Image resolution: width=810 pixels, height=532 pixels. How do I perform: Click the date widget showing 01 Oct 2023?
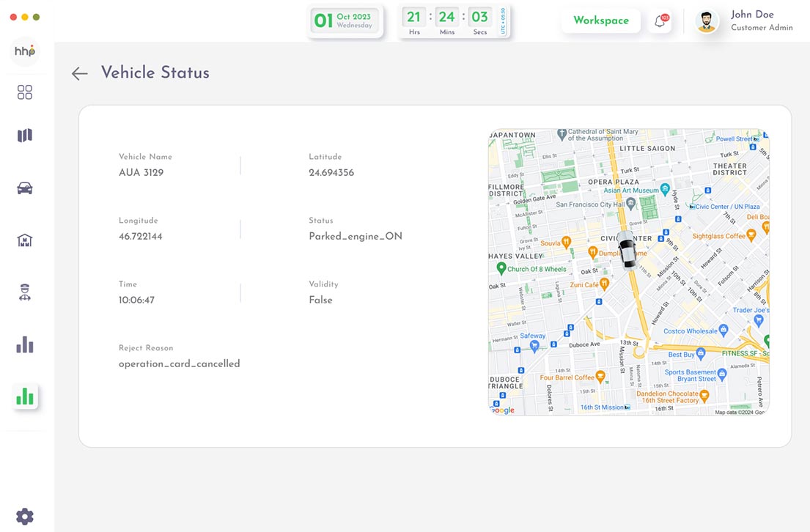[345, 21]
